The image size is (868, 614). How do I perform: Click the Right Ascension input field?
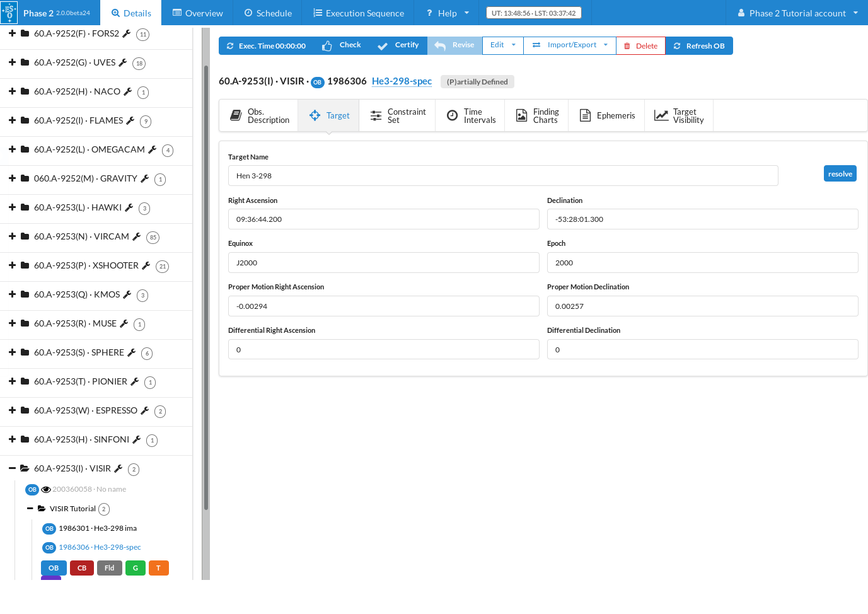(383, 219)
